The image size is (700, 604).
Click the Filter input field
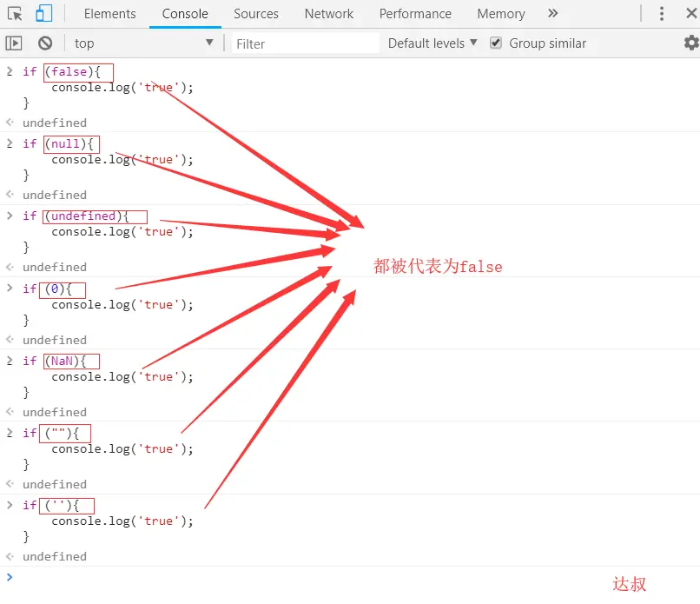point(306,43)
